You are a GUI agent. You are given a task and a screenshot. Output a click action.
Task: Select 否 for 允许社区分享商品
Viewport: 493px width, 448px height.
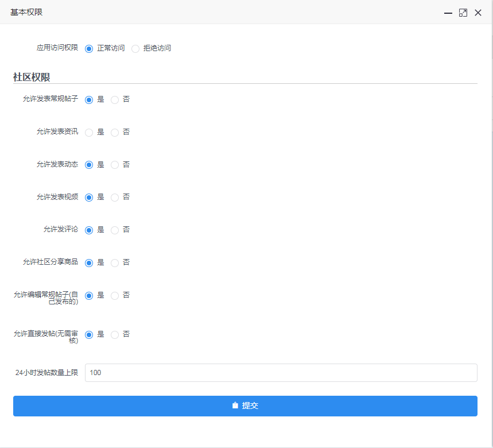pos(115,263)
